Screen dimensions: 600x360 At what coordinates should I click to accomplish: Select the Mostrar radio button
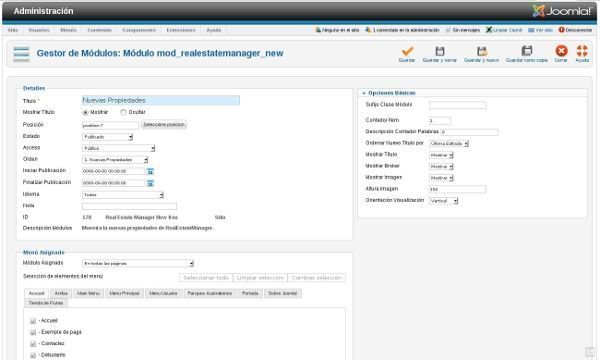pos(85,112)
